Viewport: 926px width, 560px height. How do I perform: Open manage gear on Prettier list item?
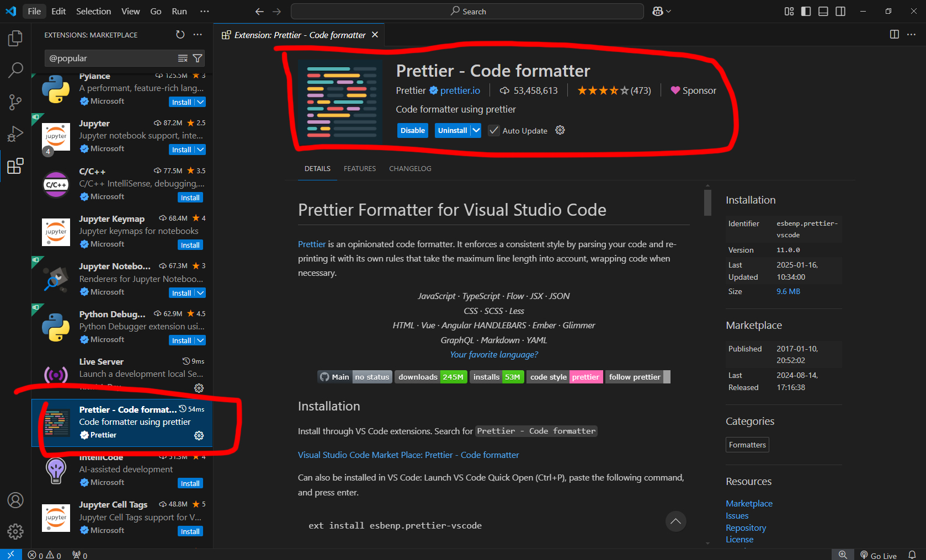pyautogui.click(x=199, y=435)
